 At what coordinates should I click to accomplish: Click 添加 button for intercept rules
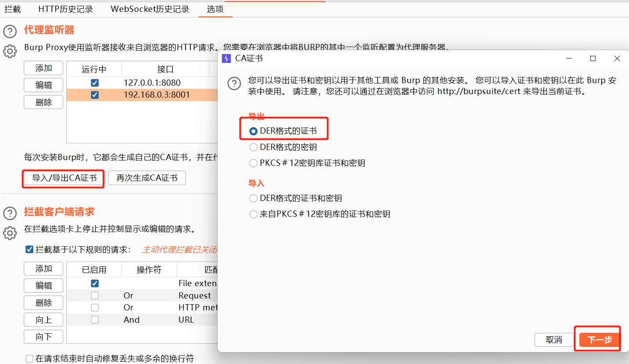tap(44, 269)
